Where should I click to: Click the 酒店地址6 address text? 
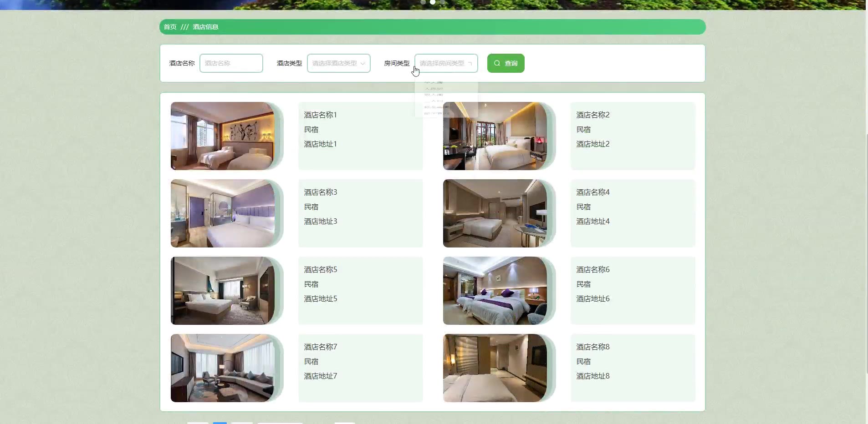tap(593, 299)
